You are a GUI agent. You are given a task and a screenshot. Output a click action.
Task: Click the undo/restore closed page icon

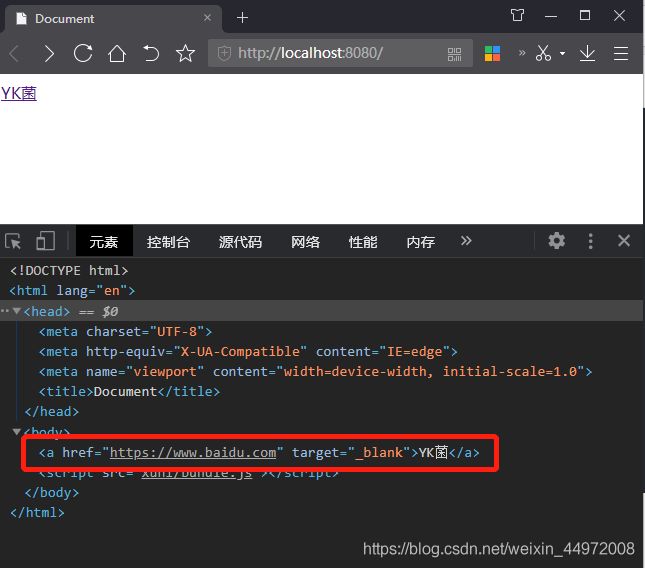(x=151, y=53)
